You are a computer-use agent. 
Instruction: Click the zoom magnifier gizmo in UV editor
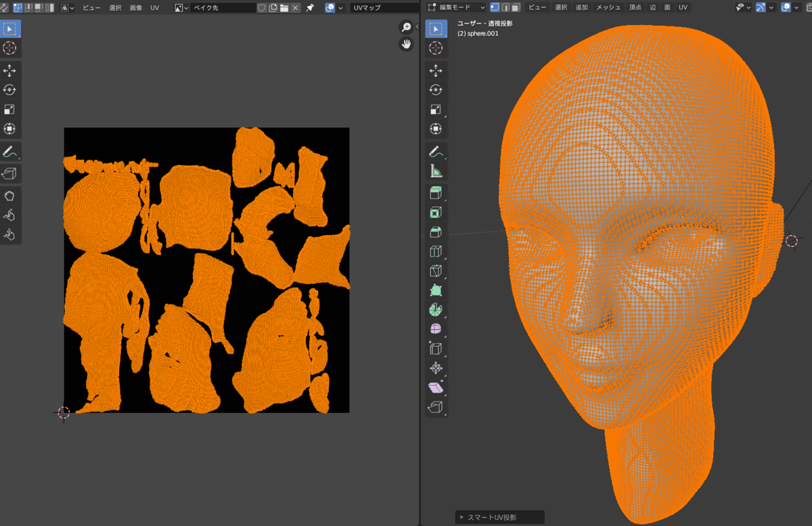[x=406, y=27]
